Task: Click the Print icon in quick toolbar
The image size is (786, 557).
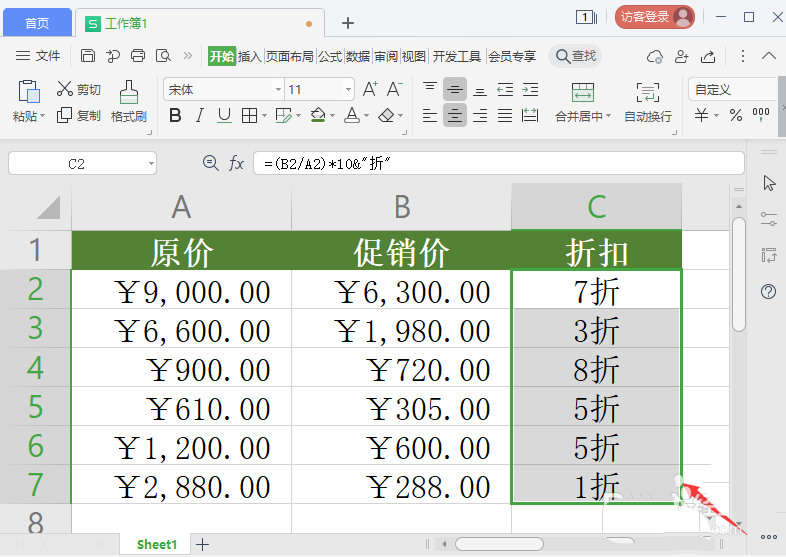Action: point(138,56)
